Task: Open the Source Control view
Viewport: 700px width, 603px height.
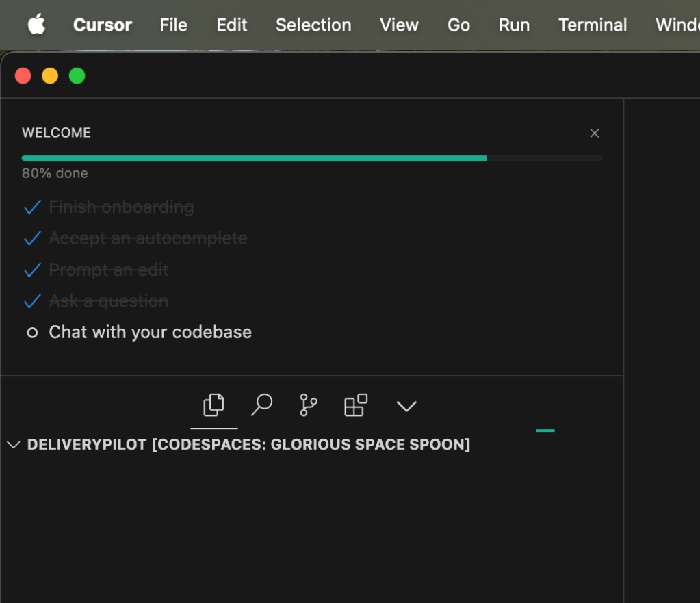Action: click(309, 406)
